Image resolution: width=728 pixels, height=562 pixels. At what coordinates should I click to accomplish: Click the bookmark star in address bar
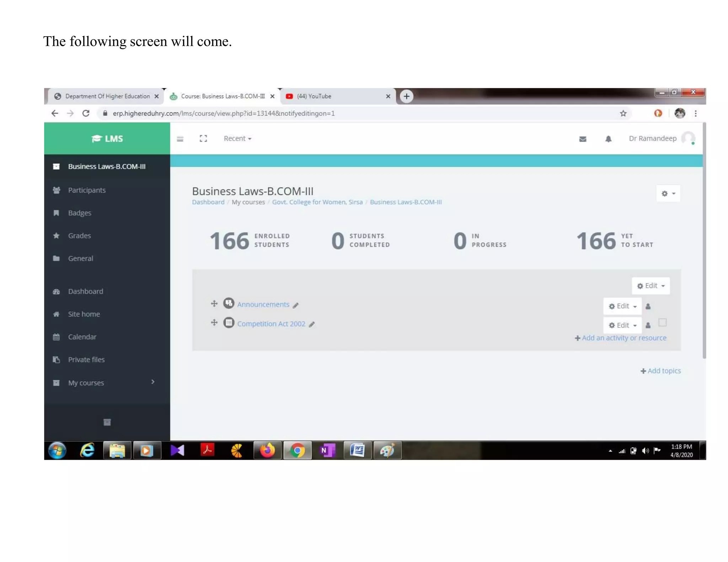623,113
